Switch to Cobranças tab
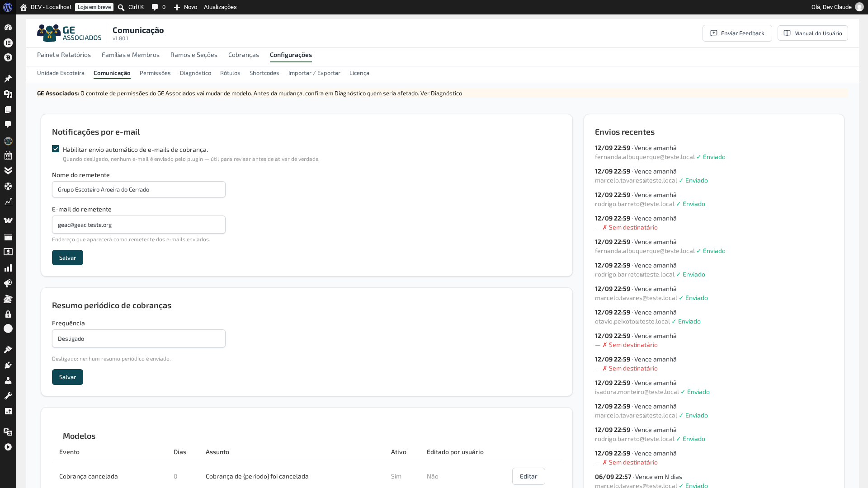The height and width of the screenshot is (488, 868). (x=243, y=55)
